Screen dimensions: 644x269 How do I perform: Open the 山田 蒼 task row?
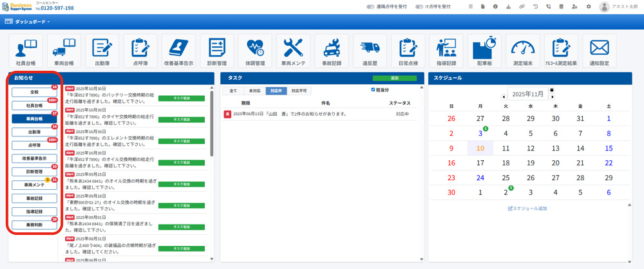point(320,114)
